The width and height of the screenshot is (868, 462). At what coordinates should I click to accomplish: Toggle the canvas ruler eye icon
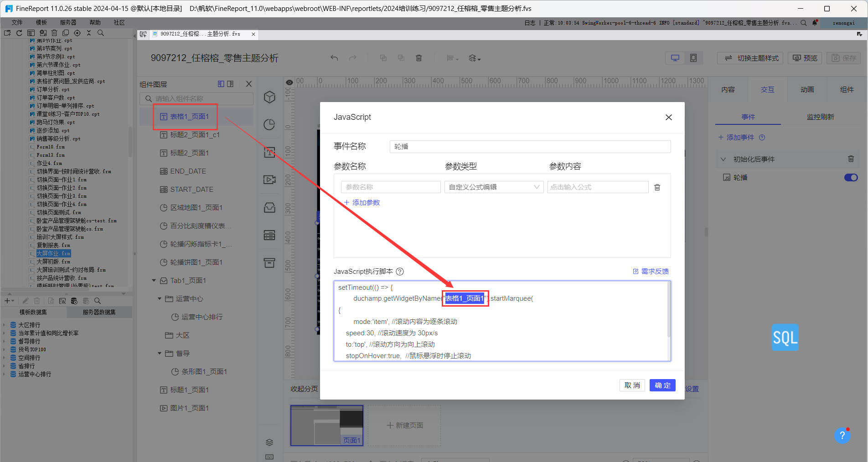(289, 82)
